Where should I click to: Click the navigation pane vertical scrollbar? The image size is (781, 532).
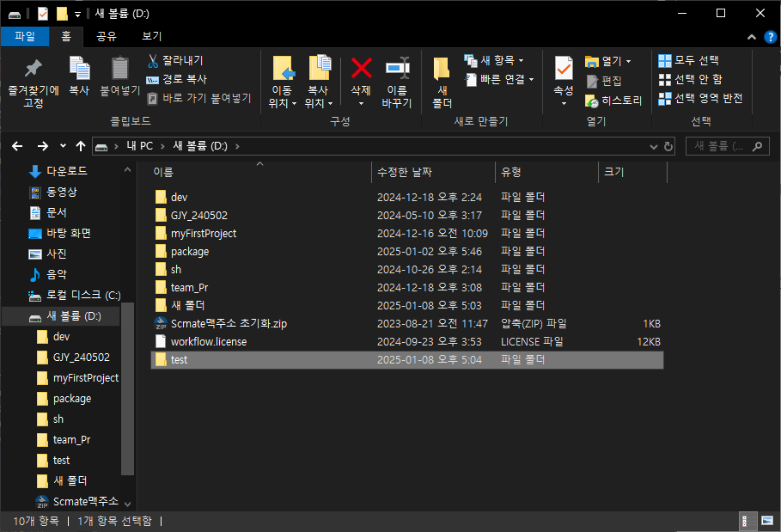coord(127,388)
